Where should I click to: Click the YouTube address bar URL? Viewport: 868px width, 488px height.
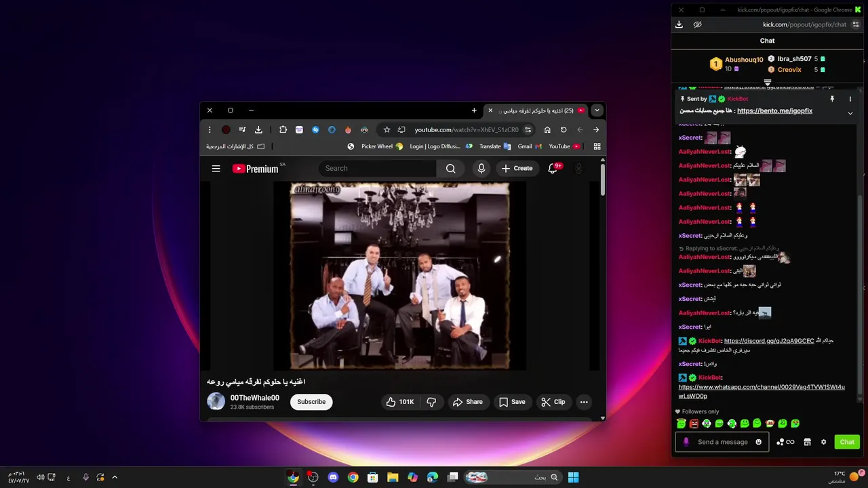click(x=467, y=129)
